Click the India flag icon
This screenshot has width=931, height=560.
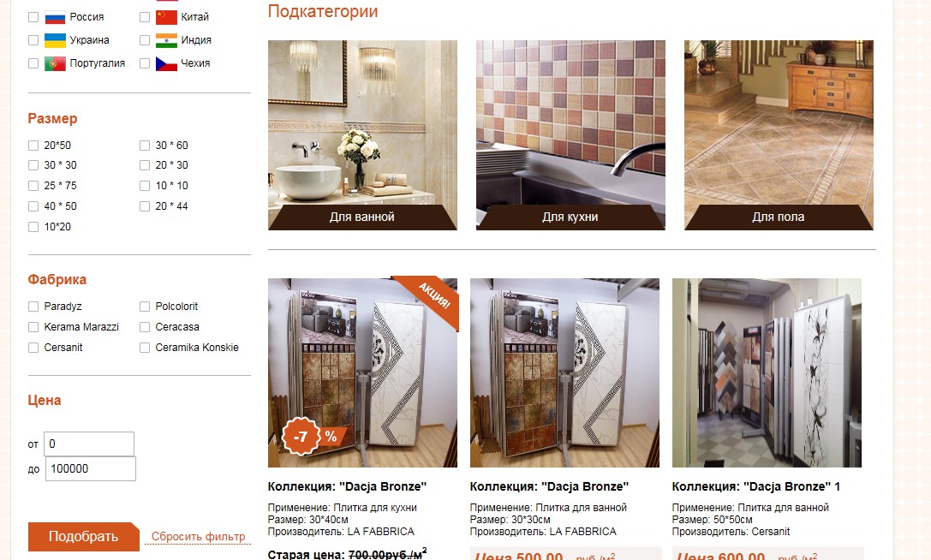click(x=167, y=40)
